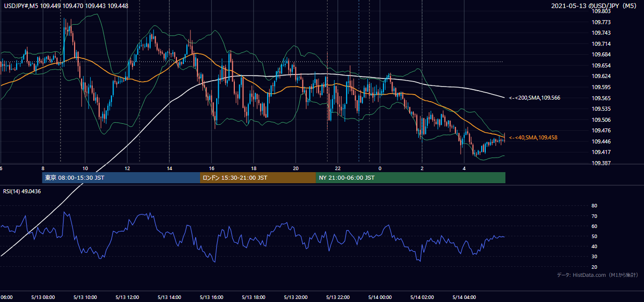Click the RSI 50 level label
The height and width of the screenshot is (302, 644).
[x=594, y=236]
